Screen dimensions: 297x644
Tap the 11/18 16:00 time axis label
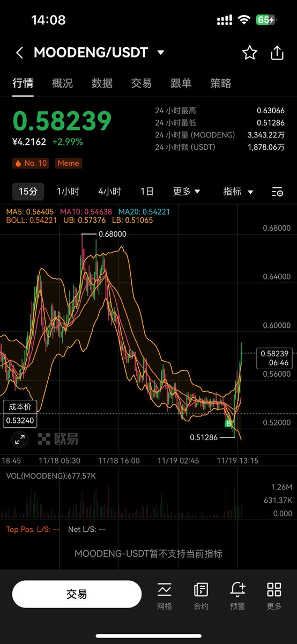[118, 460]
